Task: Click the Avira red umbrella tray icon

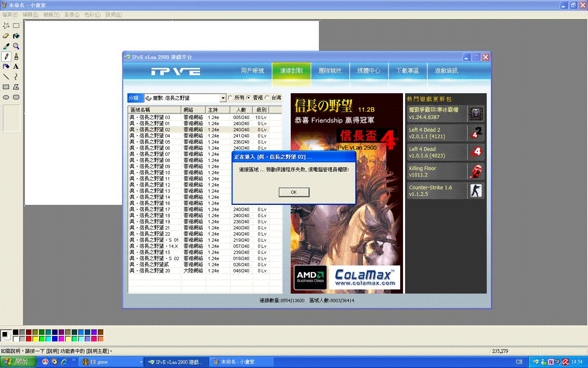Action: click(566, 362)
